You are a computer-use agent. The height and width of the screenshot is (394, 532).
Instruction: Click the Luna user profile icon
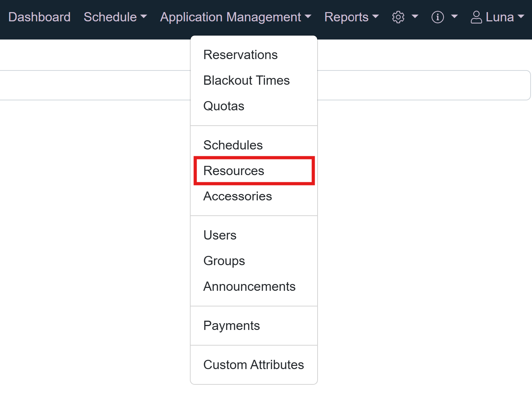coord(476,17)
